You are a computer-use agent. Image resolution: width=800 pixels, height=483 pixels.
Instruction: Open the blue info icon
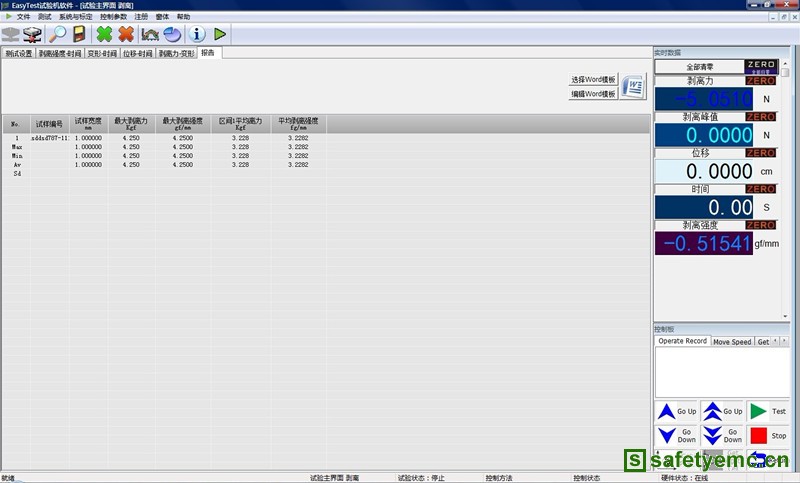click(197, 34)
